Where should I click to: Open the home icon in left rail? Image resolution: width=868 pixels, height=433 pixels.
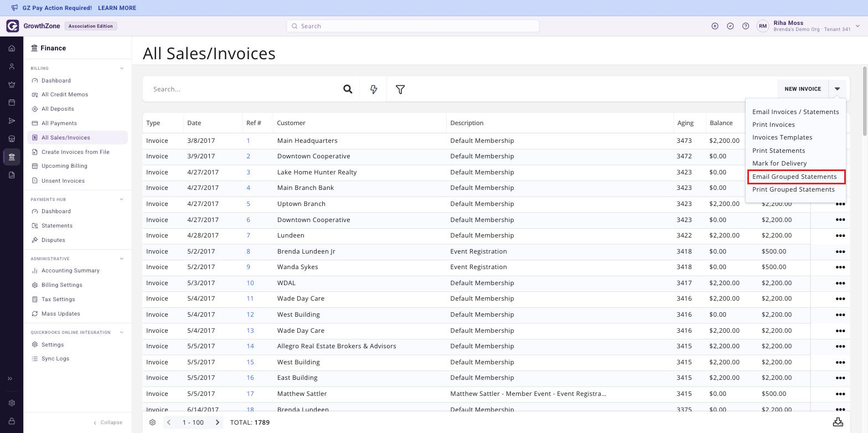(x=12, y=48)
